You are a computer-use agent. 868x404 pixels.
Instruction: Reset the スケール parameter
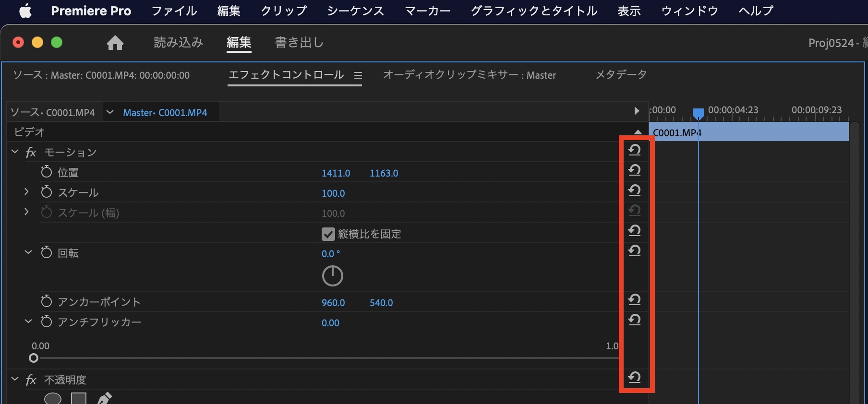(x=635, y=190)
